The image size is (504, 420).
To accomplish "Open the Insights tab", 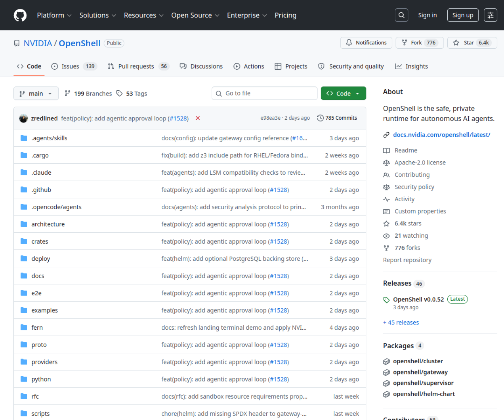I will [x=411, y=66].
